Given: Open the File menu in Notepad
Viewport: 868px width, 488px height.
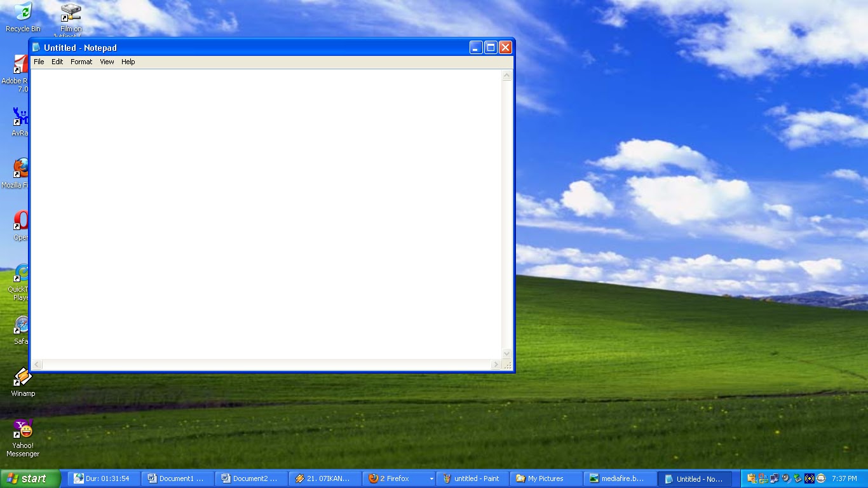Looking at the screenshot, I should (39, 62).
